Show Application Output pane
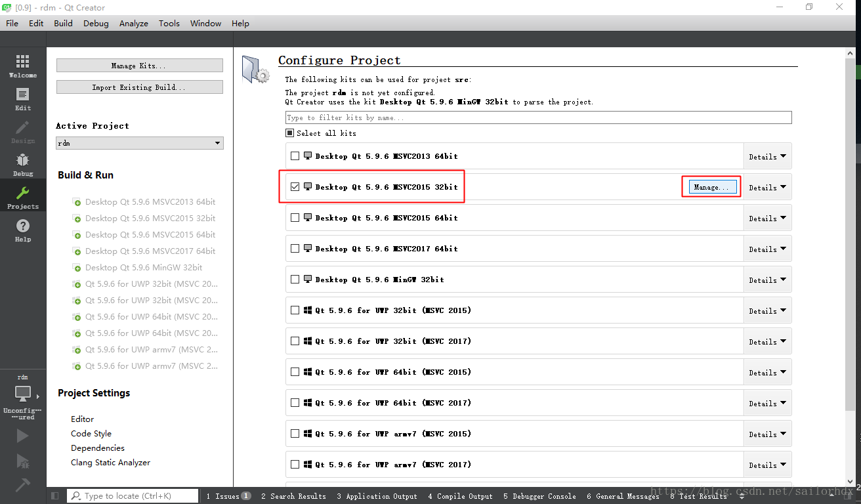This screenshot has height=504, width=861. pyautogui.click(x=377, y=496)
